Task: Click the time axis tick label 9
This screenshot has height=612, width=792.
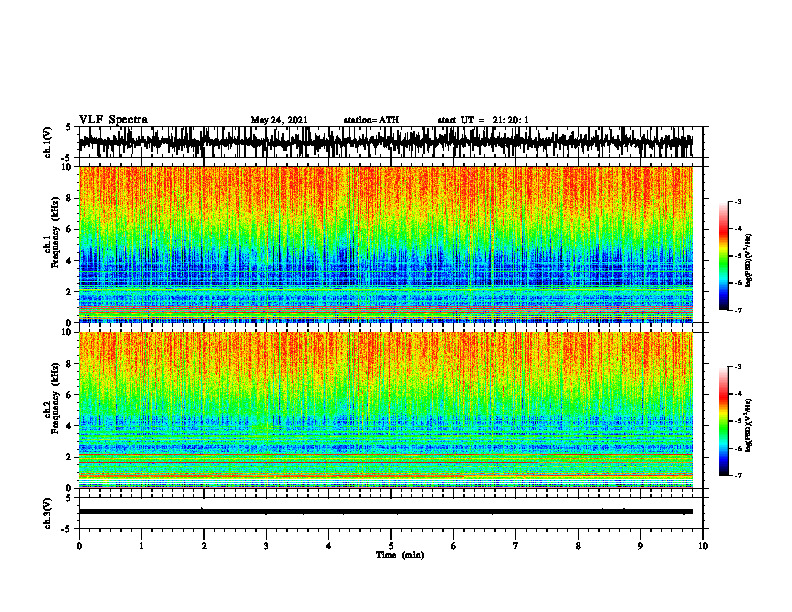Action: point(640,546)
